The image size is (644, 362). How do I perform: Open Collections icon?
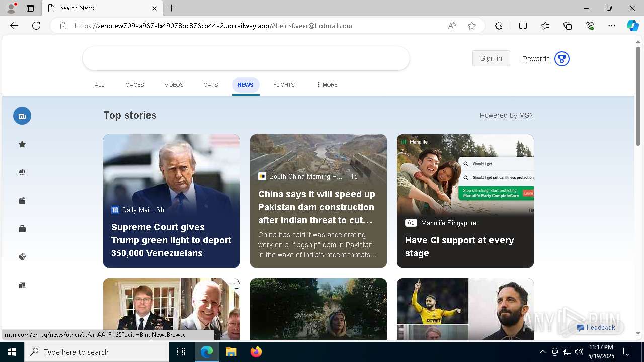568,26
